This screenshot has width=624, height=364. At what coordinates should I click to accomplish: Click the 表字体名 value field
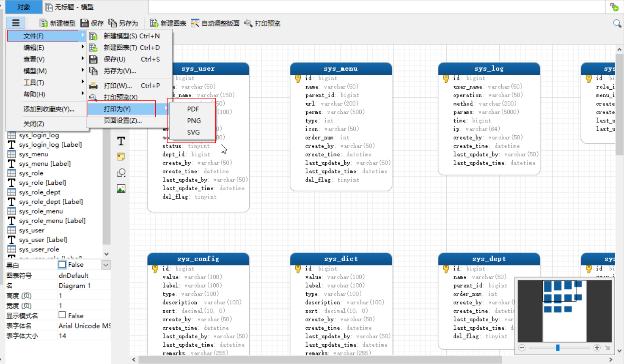(84, 326)
